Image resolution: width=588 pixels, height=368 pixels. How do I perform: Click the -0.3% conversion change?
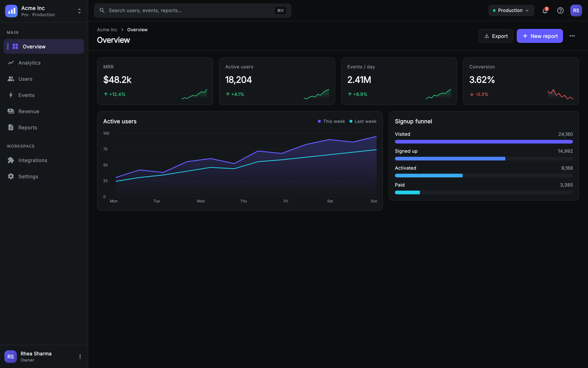[479, 94]
